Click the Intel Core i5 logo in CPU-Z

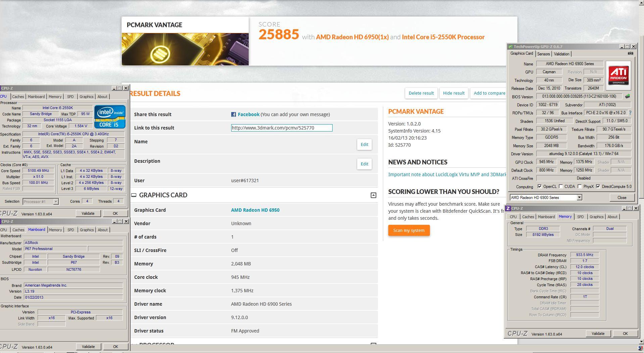(110, 116)
